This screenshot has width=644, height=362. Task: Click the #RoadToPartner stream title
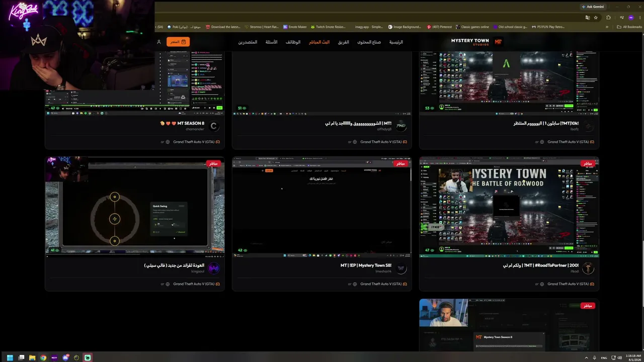pyautogui.click(x=541, y=265)
